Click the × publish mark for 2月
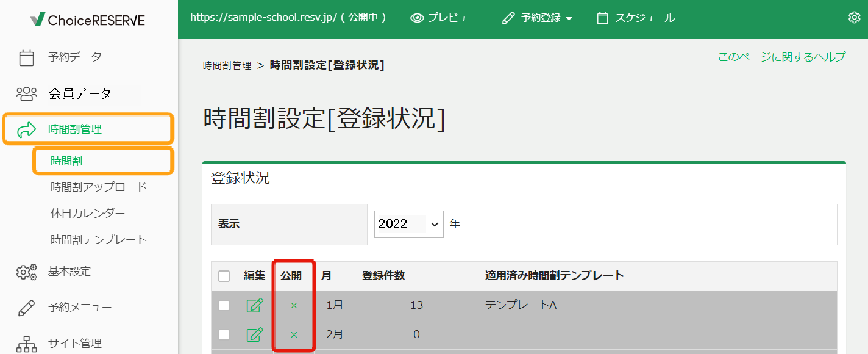Screen dimensions: 868x354 pos(294,334)
